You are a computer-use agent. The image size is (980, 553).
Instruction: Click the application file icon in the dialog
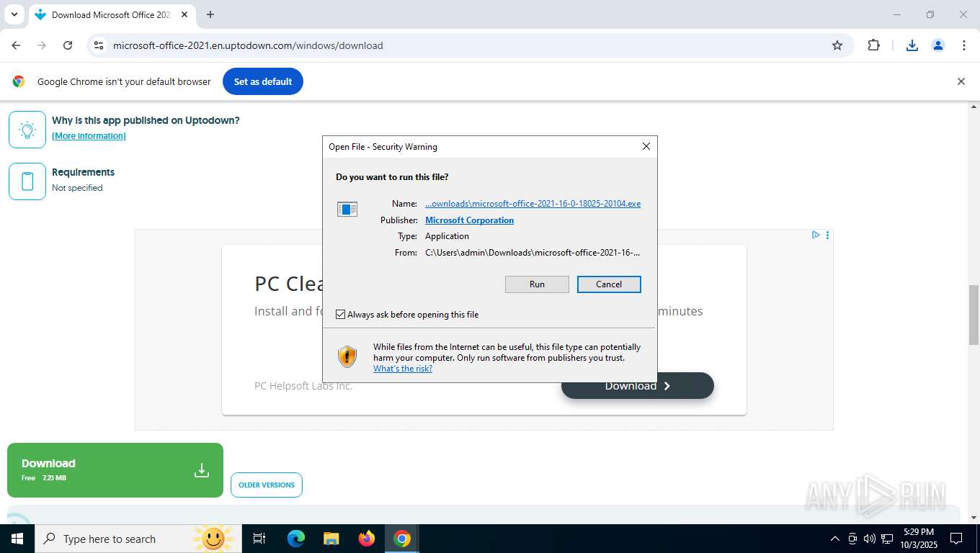point(347,210)
